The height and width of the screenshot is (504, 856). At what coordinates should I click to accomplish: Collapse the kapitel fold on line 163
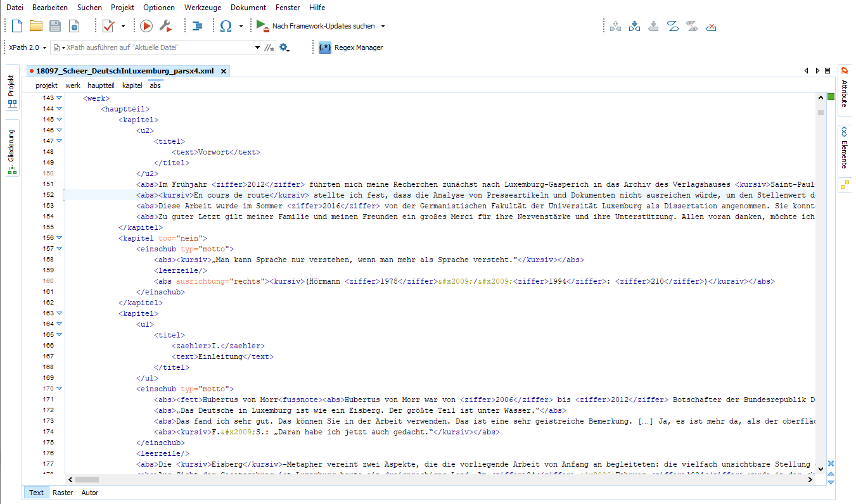60,313
